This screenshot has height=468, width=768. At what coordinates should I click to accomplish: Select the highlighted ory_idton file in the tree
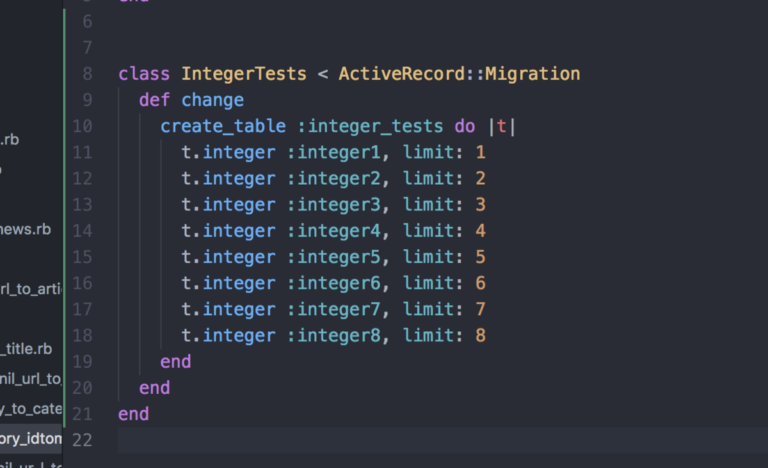coord(31,439)
